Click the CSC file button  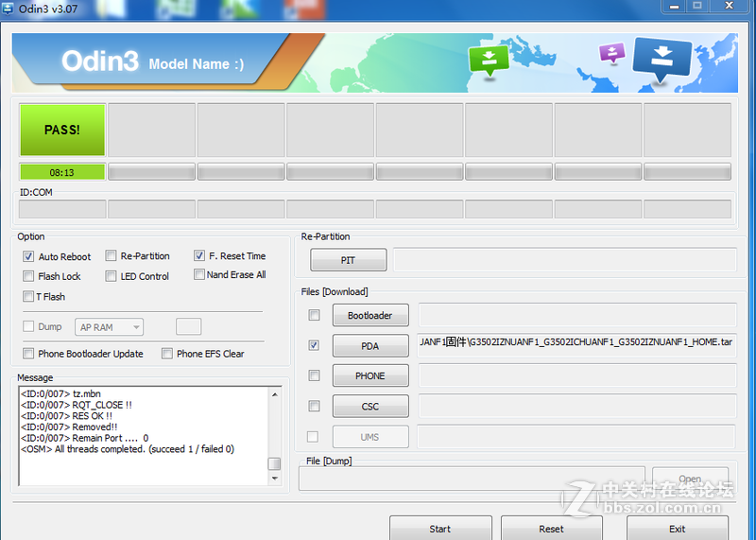370,407
